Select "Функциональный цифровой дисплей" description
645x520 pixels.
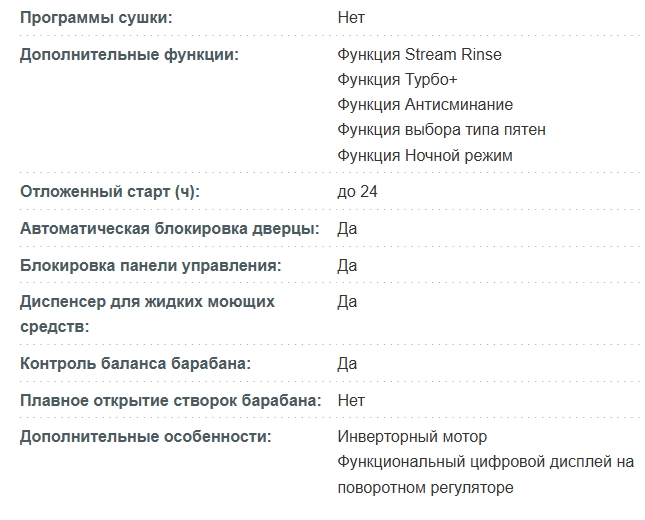(486, 462)
